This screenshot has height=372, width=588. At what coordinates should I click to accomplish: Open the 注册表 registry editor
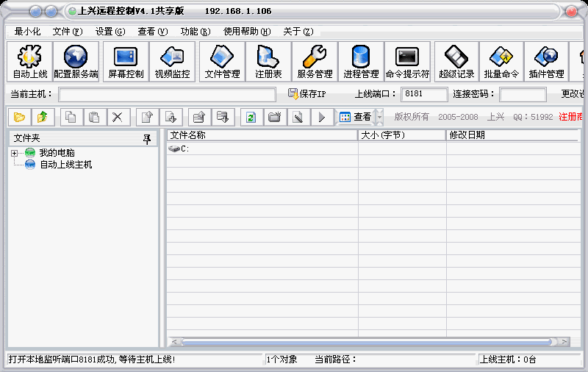pos(268,62)
